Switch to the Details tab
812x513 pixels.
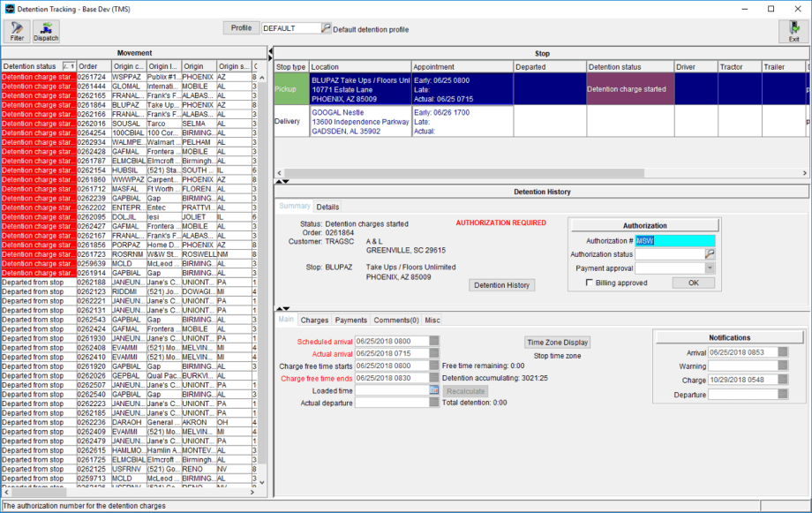point(327,207)
